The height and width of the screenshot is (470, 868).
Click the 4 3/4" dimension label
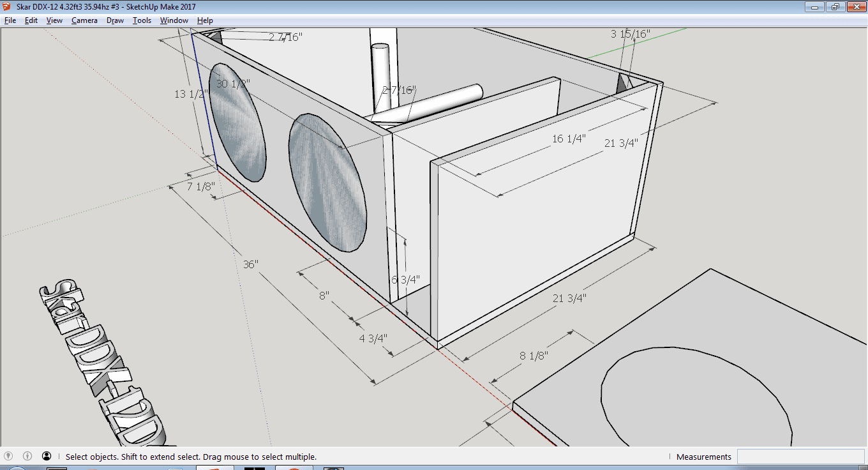click(x=373, y=338)
